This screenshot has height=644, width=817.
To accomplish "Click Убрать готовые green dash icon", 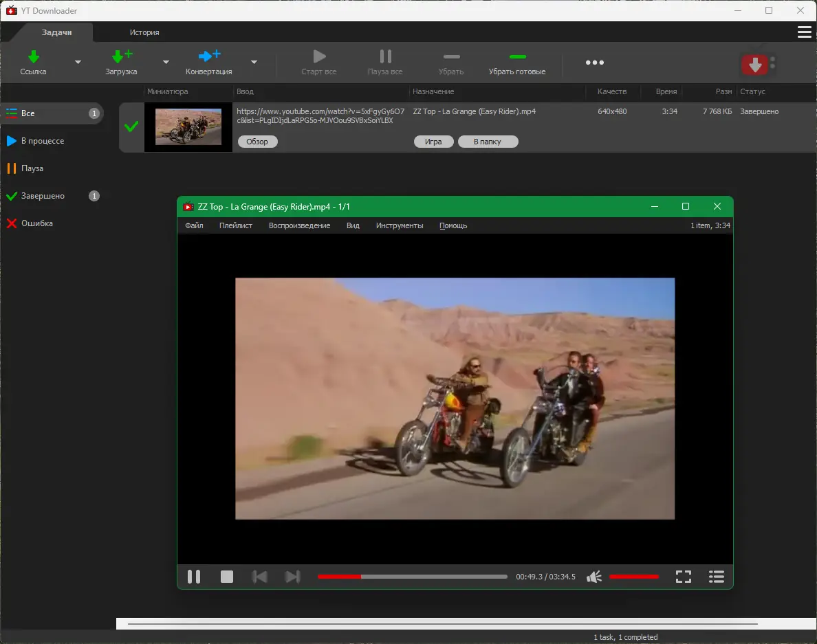I will coord(517,57).
